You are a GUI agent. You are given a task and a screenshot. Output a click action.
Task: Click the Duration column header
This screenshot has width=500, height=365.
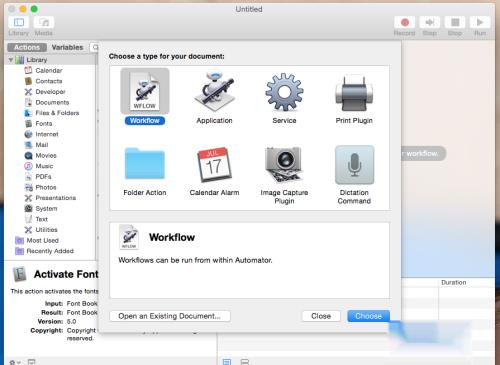454,282
